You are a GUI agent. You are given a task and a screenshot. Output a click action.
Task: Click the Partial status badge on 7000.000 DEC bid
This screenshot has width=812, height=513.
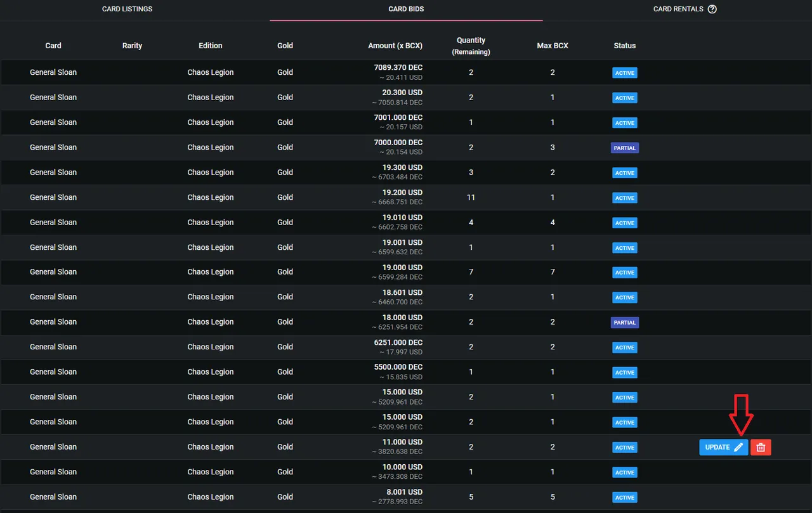click(x=625, y=148)
